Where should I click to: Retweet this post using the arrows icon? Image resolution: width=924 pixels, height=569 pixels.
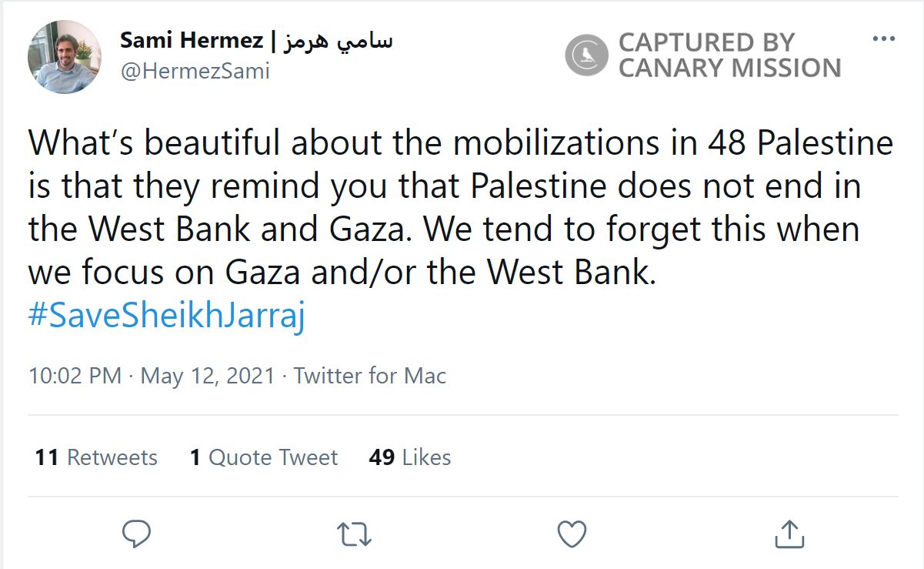pos(355,534)
